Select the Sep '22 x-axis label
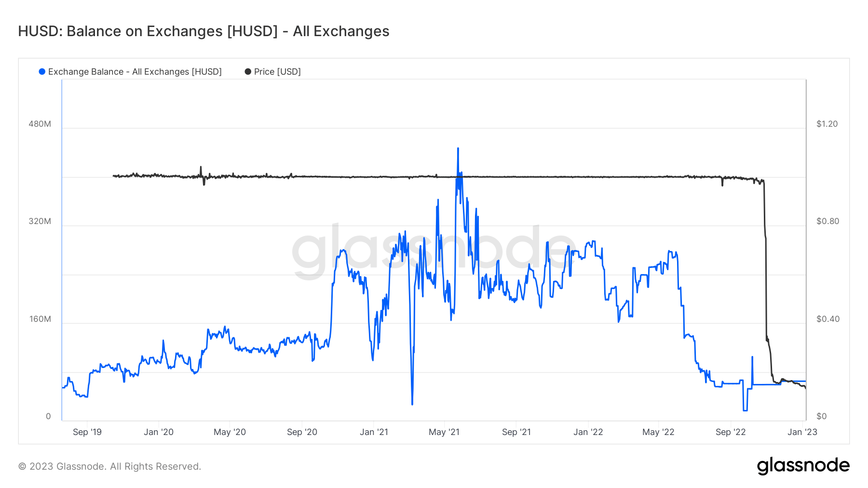 [x=731, y=432]
